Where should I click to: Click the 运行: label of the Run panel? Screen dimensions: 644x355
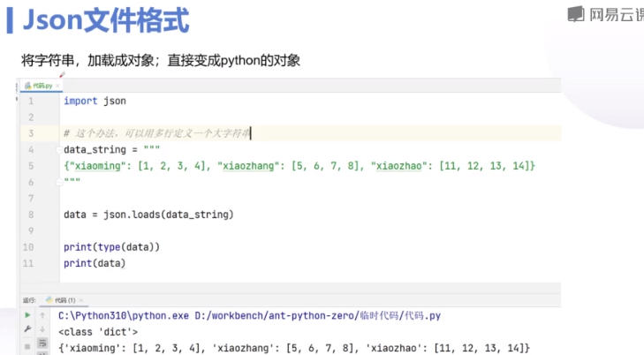[x=29, y=300]
